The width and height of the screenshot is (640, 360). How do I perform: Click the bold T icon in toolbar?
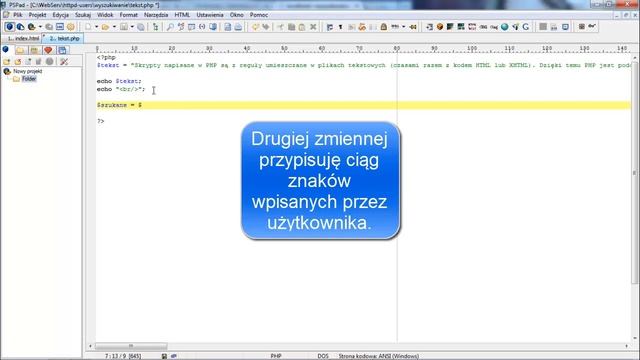tap(340, 27)
